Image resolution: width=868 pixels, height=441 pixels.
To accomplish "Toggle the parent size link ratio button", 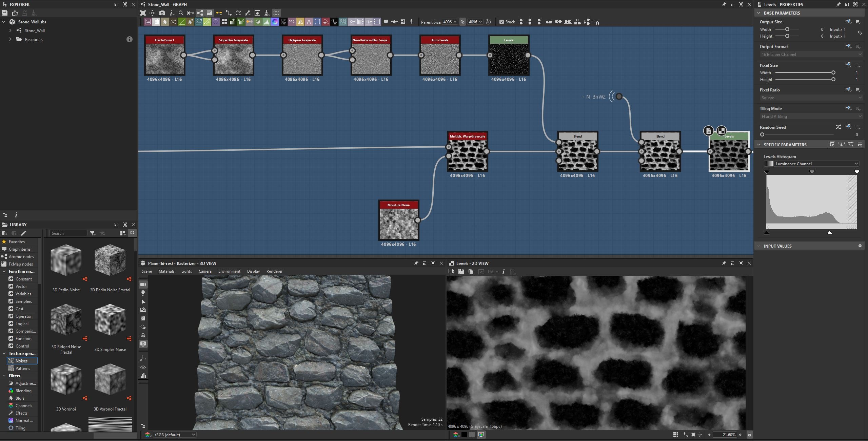I will [x=462, y=22].
